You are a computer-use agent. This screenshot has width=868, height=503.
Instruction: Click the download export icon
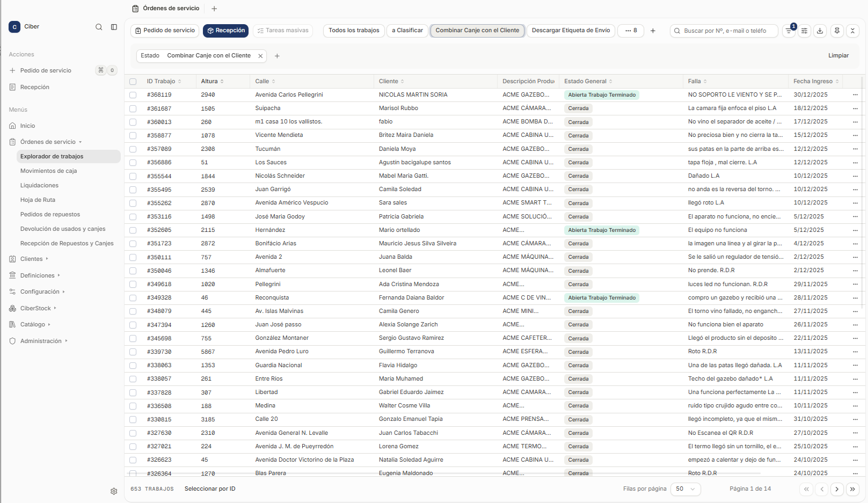[820, 31]
